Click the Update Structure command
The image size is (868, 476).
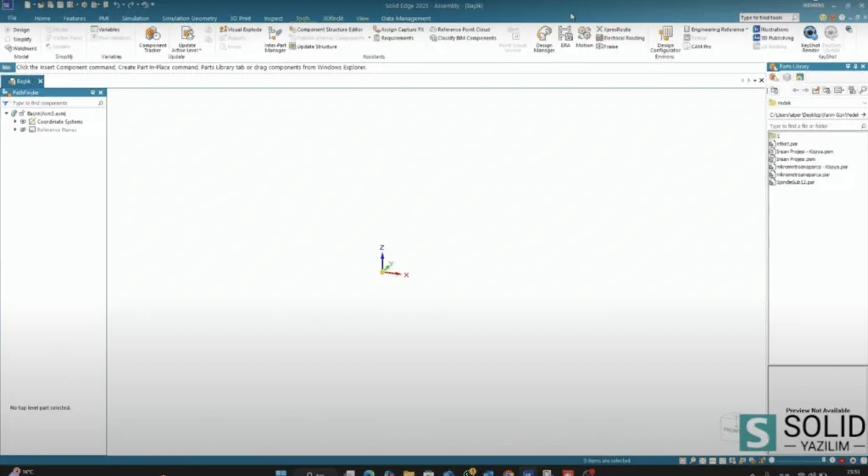(x=313, y=47)
